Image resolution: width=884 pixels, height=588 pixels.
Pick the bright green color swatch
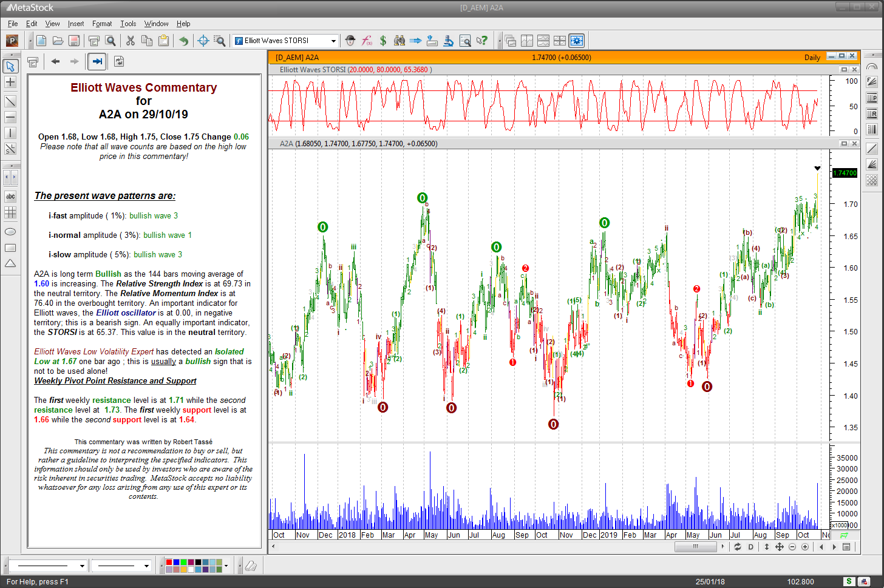(183, 563)
